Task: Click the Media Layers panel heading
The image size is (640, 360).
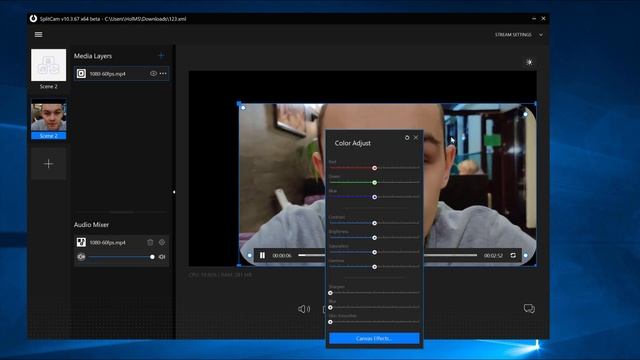Action: tap(93, 56)
